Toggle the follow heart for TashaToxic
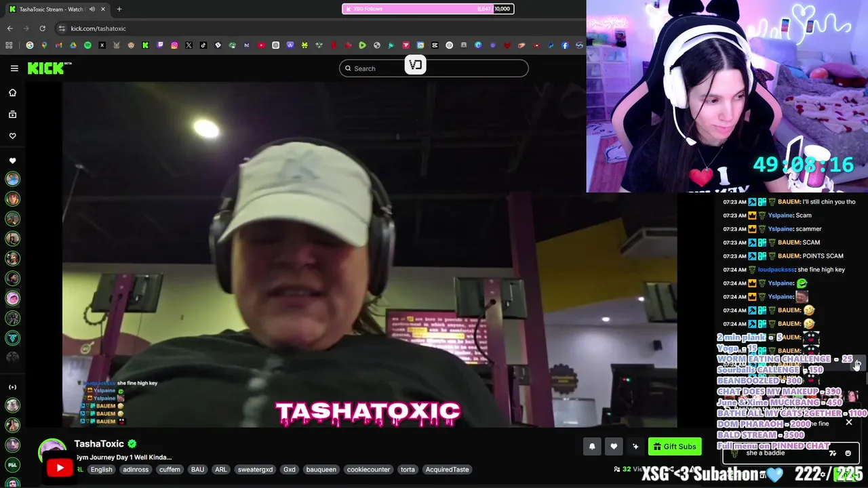 [x=614, y=446]
